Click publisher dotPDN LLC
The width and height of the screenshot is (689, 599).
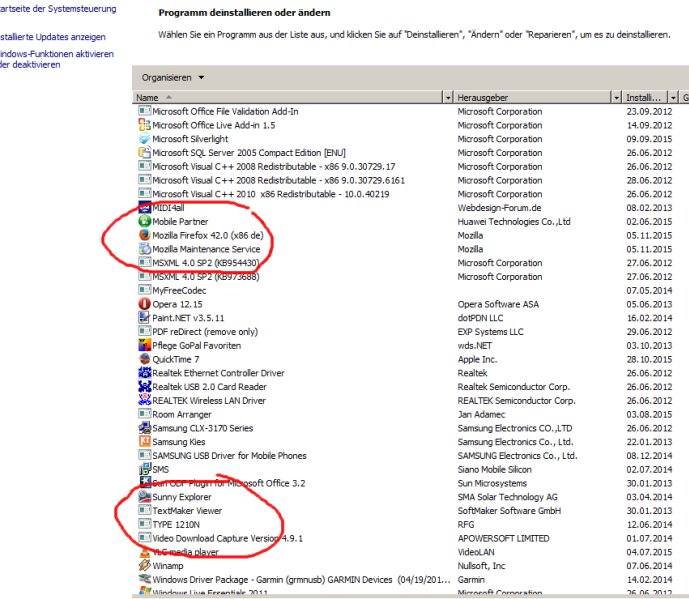click(x=480, y=318)
